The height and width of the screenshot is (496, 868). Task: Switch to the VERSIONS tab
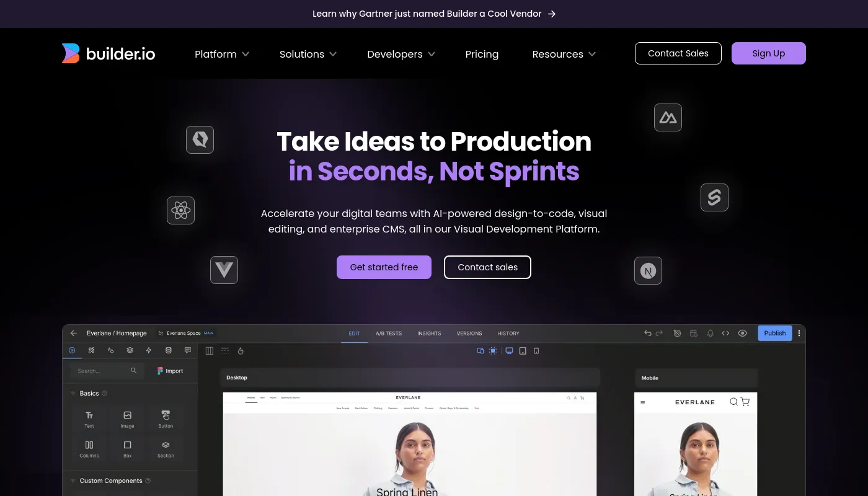point(469,334)
